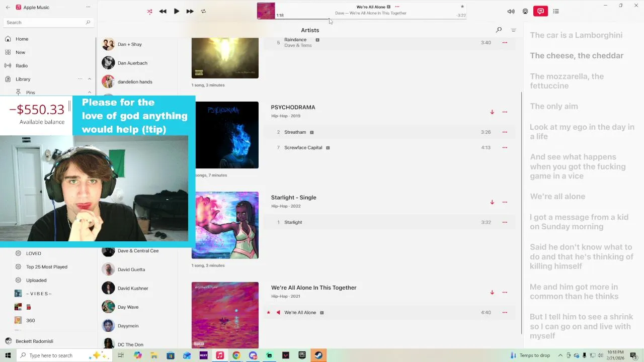Open sort options in Artists header
644x362 pixels.
click(x=514, y=30)
